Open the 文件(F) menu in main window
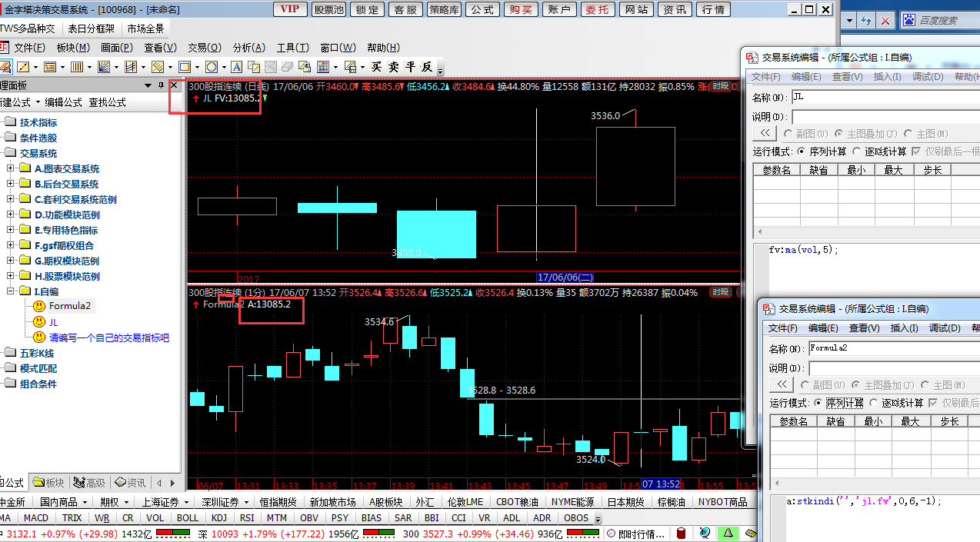Image resolution: width=980 pixels, height=542 pixels. point(30,48)
